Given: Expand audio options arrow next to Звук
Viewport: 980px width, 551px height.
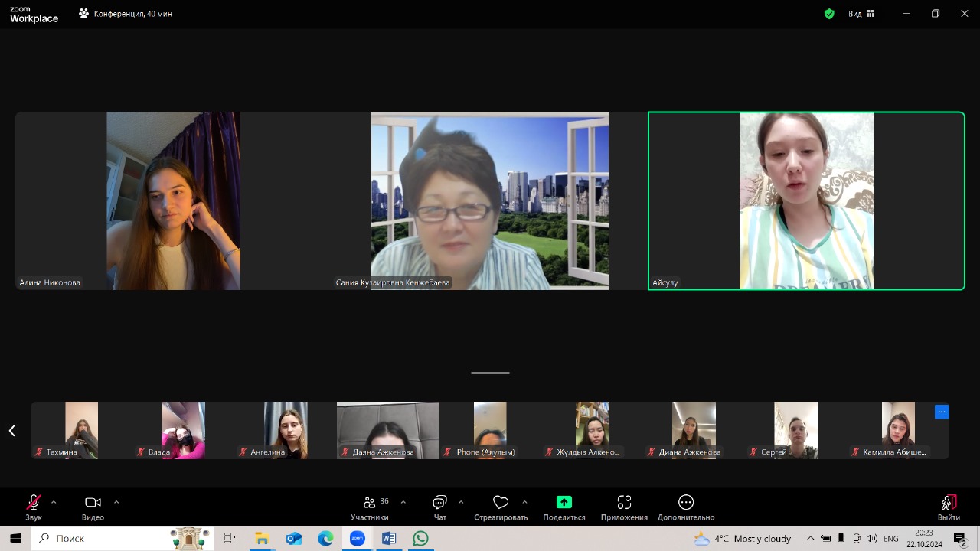Looking at the screenshot, I should click(x=54, y=502).
